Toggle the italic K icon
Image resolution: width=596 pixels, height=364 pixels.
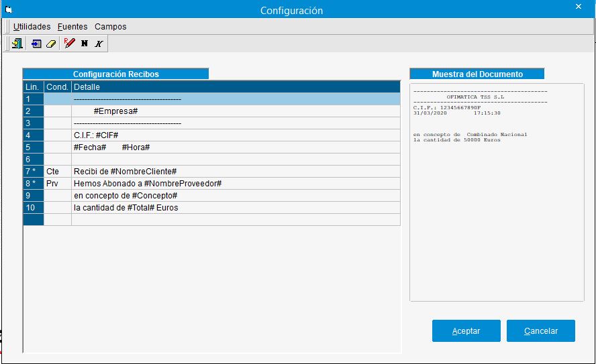[x=99, y=44]
